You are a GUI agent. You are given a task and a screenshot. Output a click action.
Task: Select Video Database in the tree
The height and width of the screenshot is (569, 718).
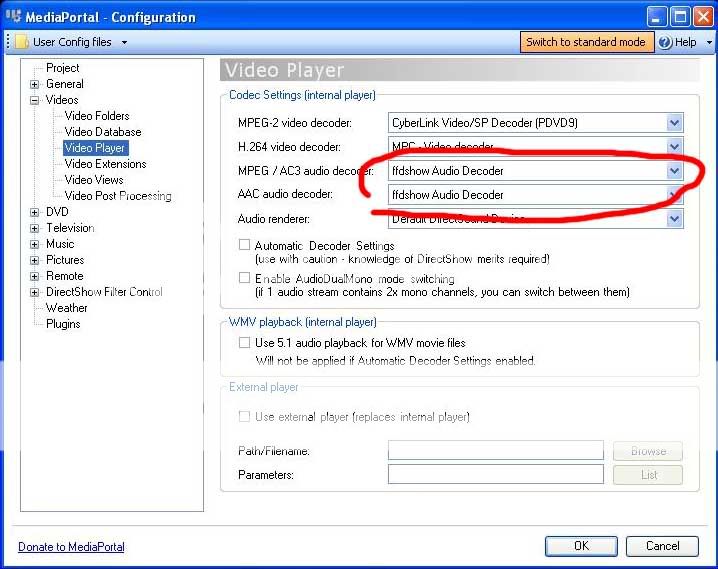[x=103, y=132]
